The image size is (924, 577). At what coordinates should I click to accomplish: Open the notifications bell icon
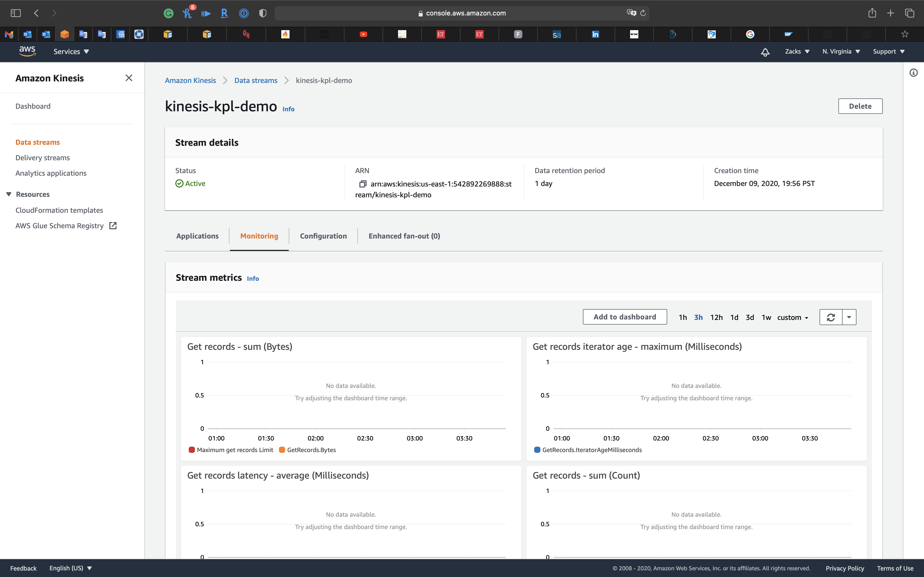pos(765,52)
